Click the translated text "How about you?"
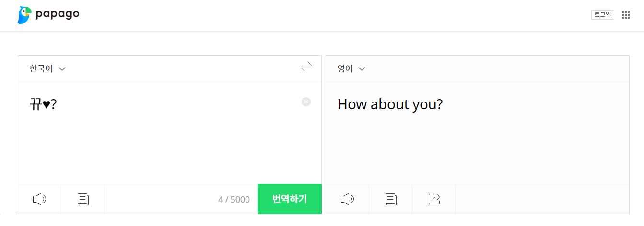 coord(390,104)
